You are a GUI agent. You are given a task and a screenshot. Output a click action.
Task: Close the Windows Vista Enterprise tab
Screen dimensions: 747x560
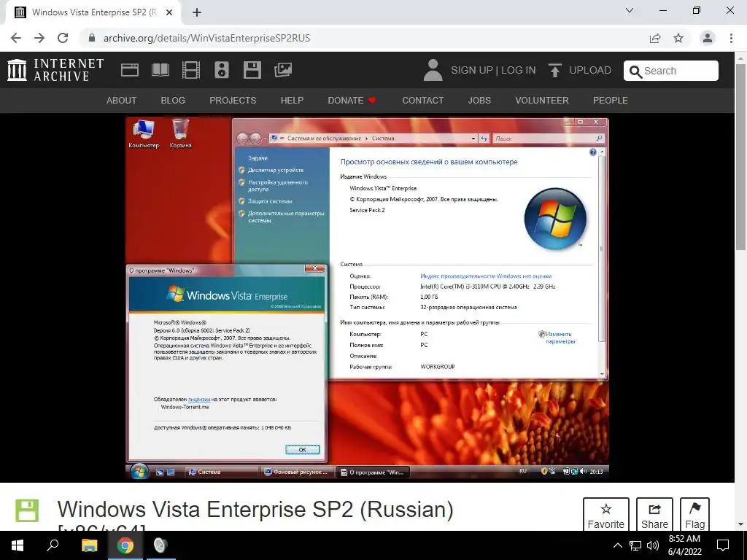click(x=169, y=12)
